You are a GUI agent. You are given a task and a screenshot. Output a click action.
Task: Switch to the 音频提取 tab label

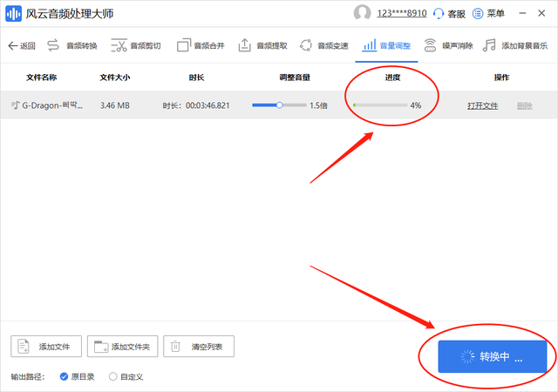(272, 46)
